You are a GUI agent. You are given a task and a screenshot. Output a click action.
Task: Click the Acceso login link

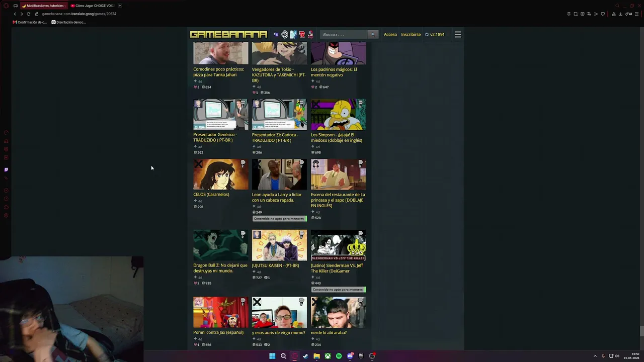[390, 35]
